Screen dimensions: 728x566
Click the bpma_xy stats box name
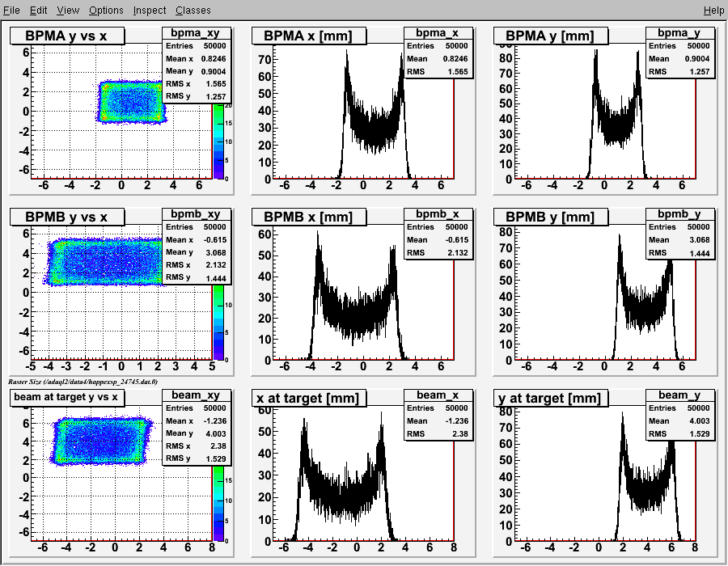[x=195, y=33]
